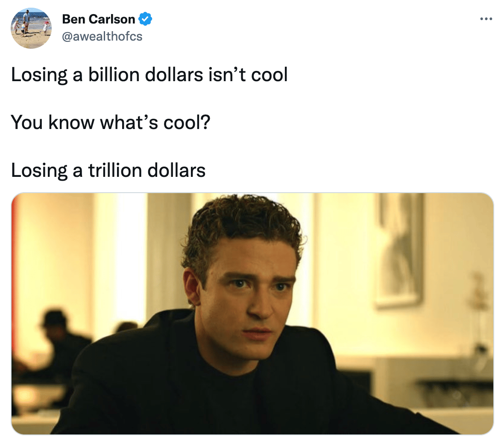Open the three-dot more options menu

click(x=486, y=19)
